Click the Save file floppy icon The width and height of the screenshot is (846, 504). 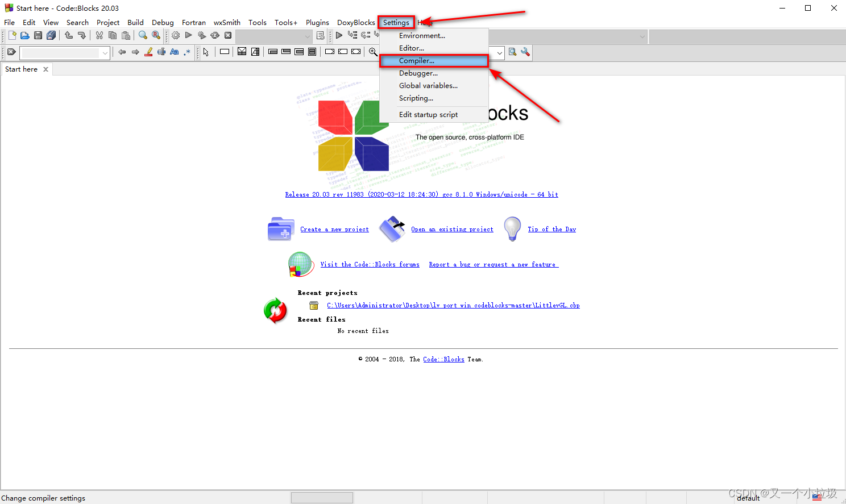pyautogui.click(x=38, y=35)
